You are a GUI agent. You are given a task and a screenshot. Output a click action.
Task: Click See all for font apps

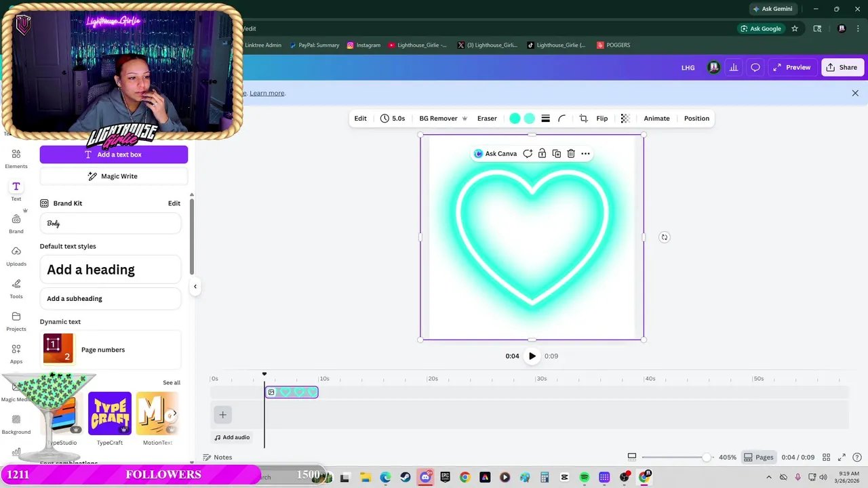tap(172, 383)
